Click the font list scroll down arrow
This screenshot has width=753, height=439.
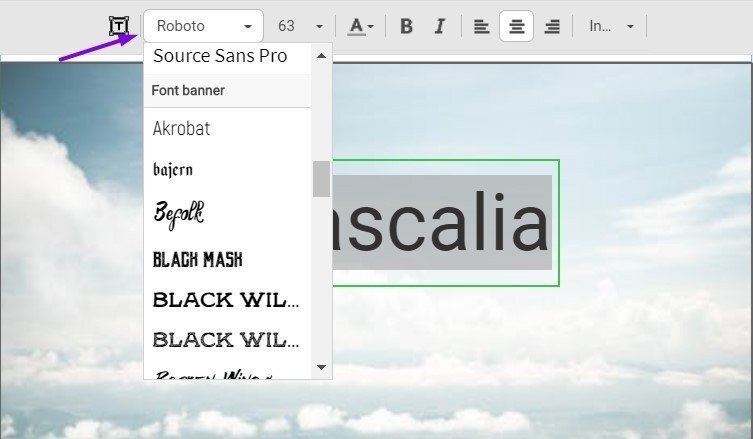321,367
